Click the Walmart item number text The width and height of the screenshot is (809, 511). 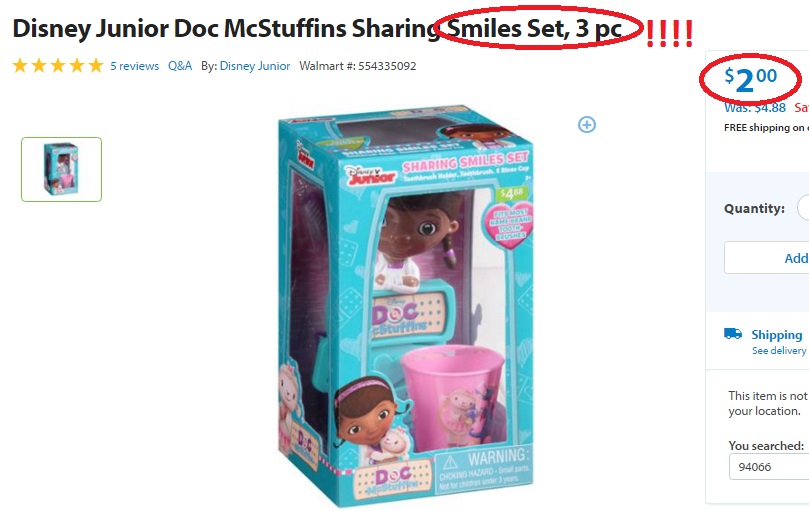pos(358,66)
